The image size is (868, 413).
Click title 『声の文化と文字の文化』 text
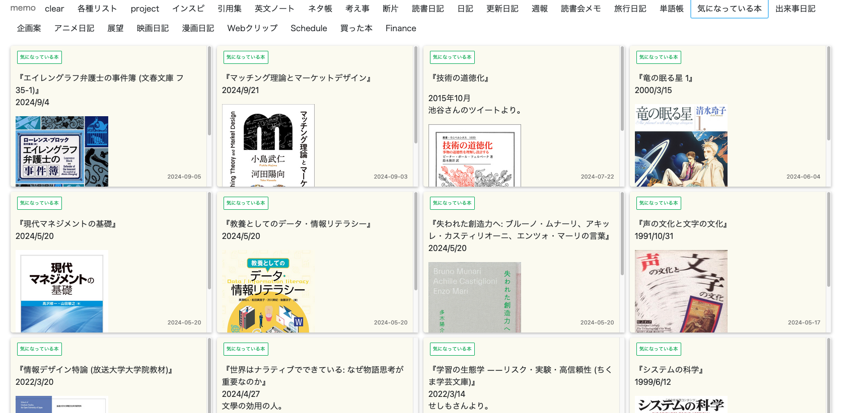pyautogui.click(x=683, y=224)
